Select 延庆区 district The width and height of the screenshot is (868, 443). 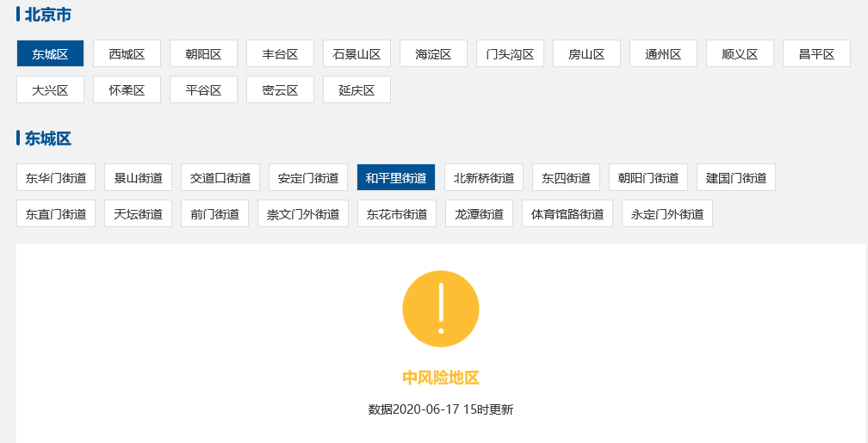tap(357, 89)
